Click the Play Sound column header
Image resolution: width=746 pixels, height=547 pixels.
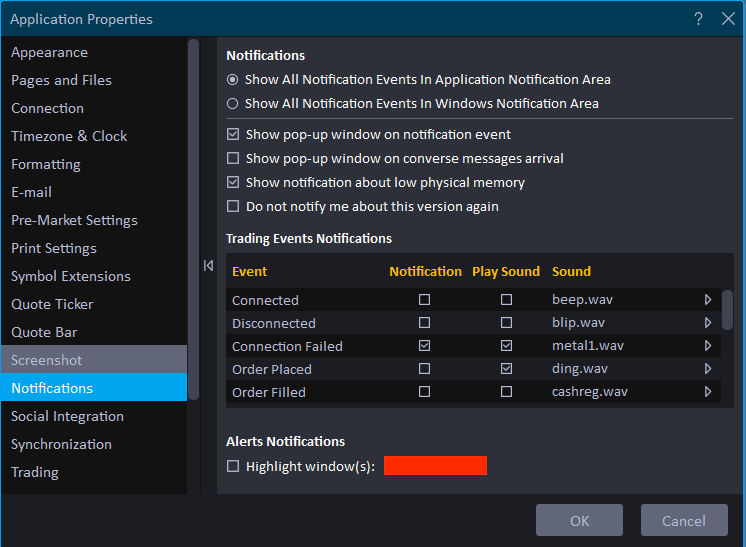506,272
